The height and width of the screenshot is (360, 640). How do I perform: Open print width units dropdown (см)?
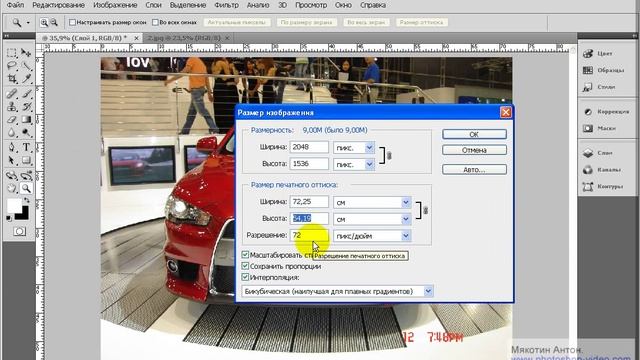pyautogui.click(x=406, y=202)
